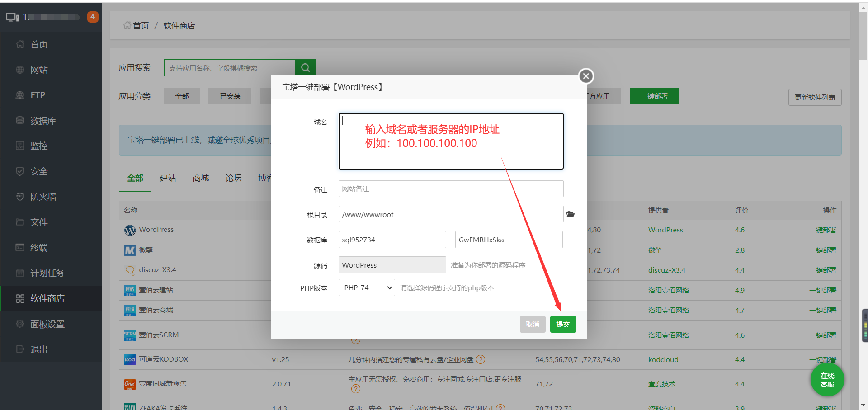Click the 面板设置 gear icon in sidebar
Screen dimensions: 868x410
(20, 324)
